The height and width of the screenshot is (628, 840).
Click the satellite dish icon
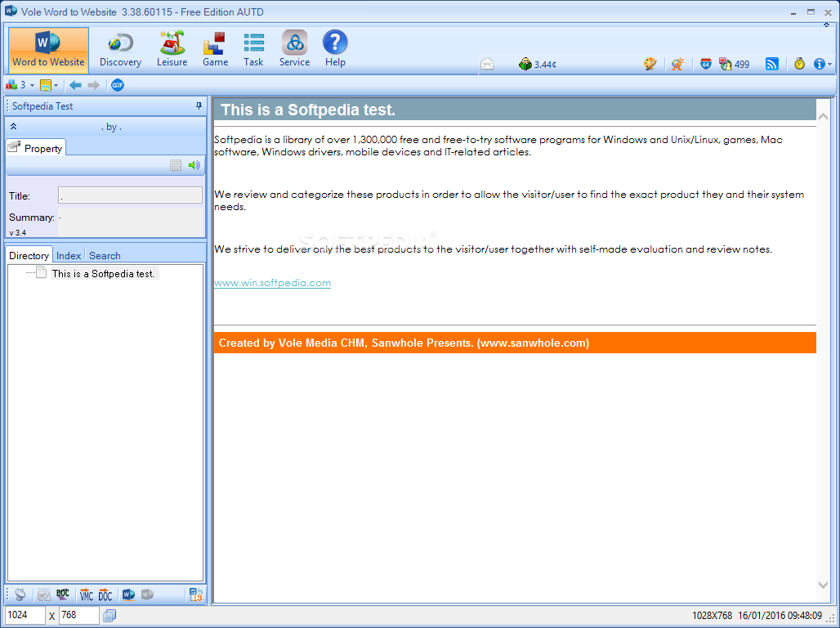pos(20,594)
